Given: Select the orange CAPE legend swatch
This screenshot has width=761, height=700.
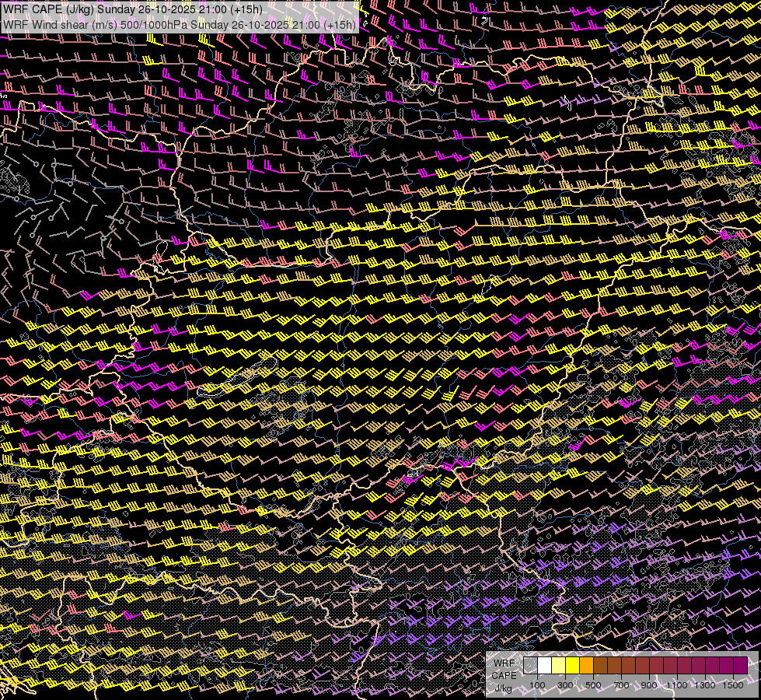Looking at the screenshot, I should tap(586, 665).
